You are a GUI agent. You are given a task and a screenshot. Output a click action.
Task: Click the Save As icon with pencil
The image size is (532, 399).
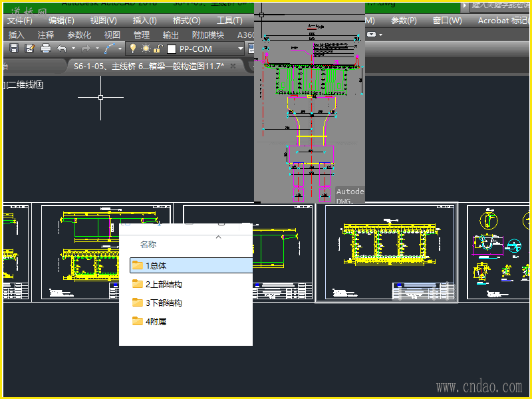click(30, 49)
